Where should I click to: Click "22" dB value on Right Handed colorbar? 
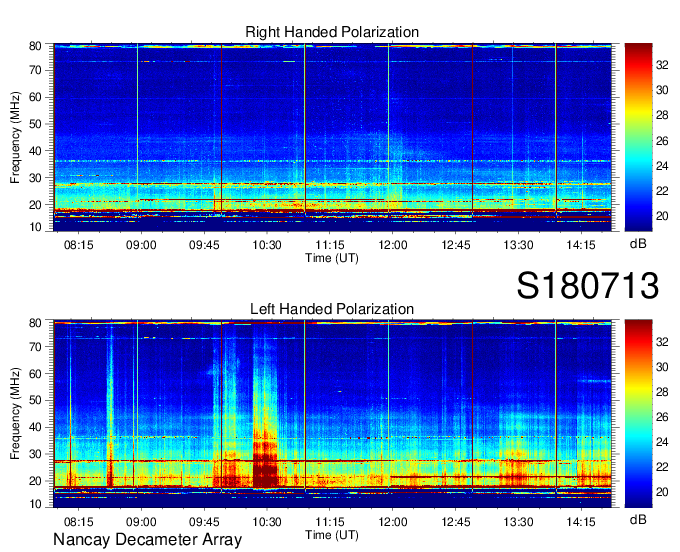(x=662, y=191)
